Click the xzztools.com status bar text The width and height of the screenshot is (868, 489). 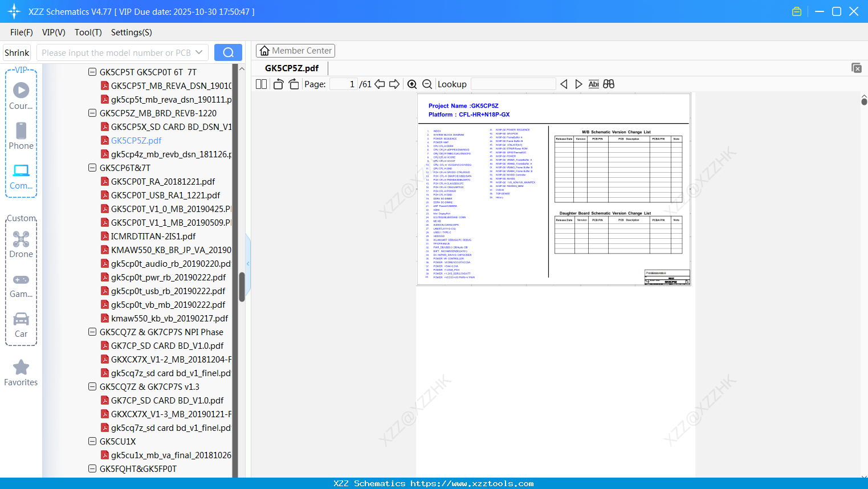[x=434, y=483]
